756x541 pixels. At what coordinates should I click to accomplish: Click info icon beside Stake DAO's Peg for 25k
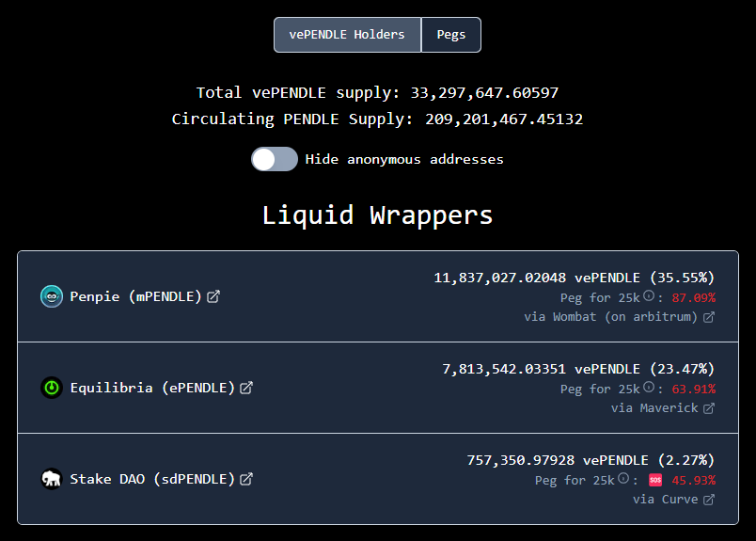point(623,478)
